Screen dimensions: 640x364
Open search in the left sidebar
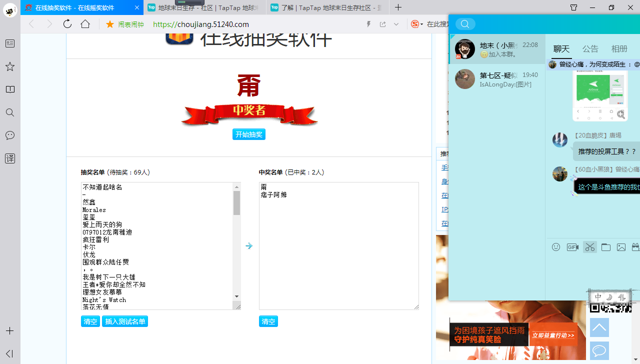point(10,112)
